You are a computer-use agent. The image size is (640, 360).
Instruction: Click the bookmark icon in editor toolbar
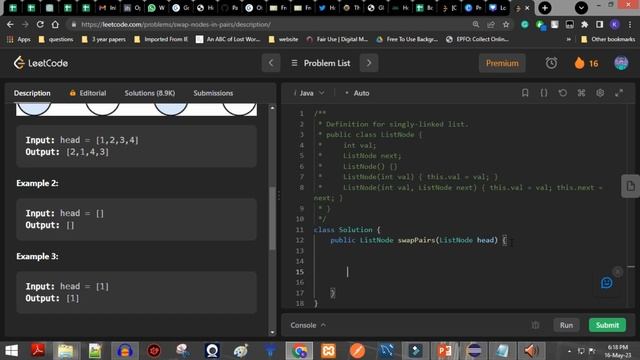tap(525, 93)
